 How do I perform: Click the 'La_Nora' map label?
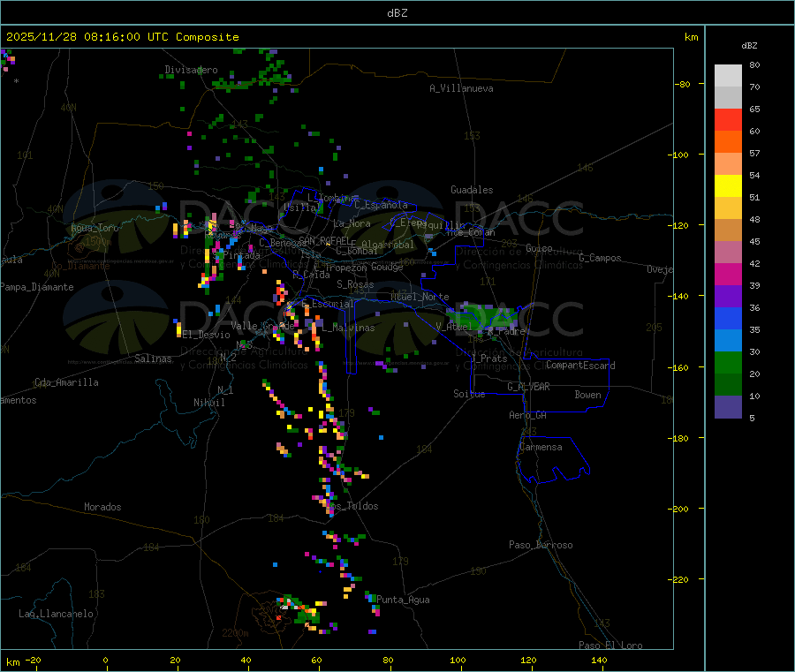tap(352, 223)
